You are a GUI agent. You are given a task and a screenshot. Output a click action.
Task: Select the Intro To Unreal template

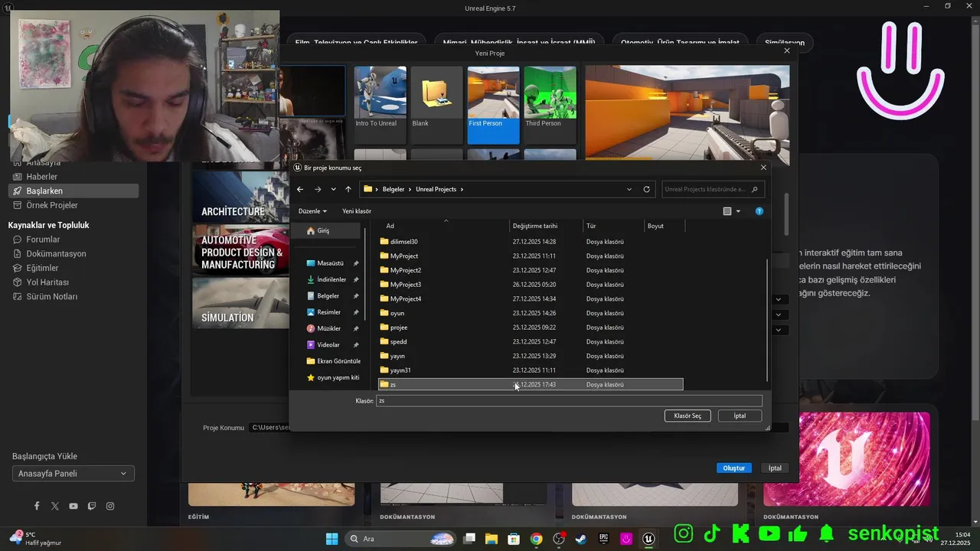coord(381,105)
